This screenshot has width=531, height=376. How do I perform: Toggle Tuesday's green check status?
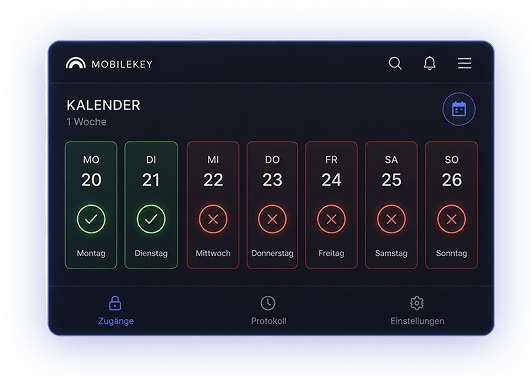pyautogui.click(x=151, y=219)
